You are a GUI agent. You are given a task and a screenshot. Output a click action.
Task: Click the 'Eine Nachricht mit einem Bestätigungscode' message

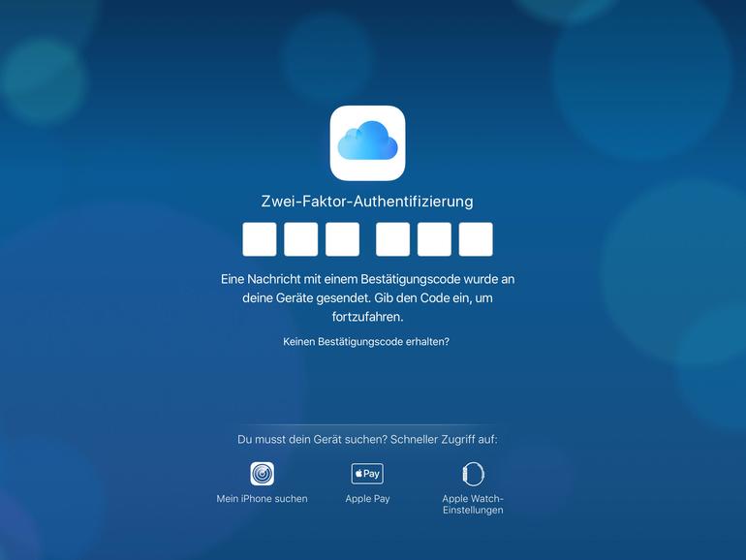(x=367, y=297)
